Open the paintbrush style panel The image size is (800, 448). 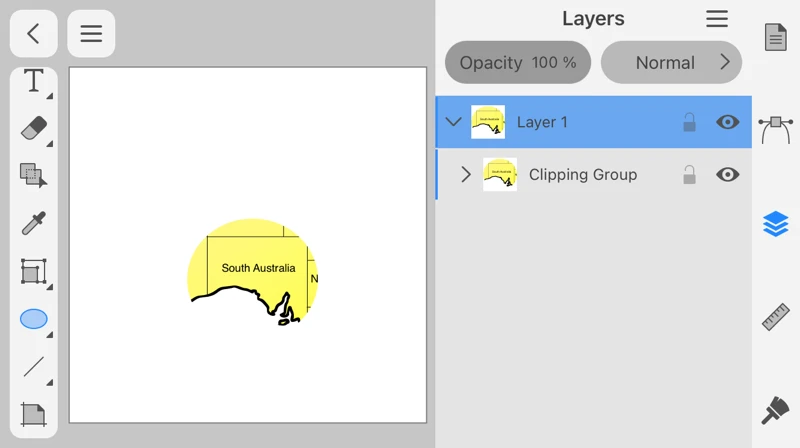click(775, 410)
